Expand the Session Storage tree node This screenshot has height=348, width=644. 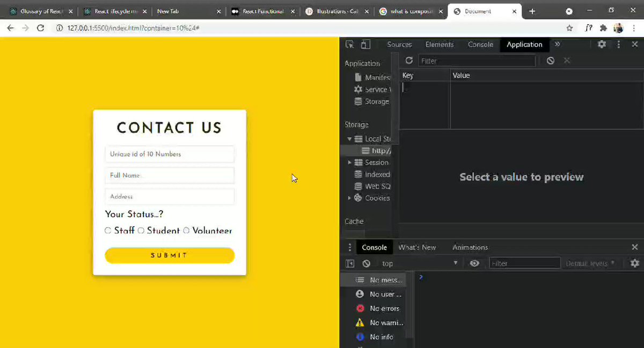[x=350, y=162]
